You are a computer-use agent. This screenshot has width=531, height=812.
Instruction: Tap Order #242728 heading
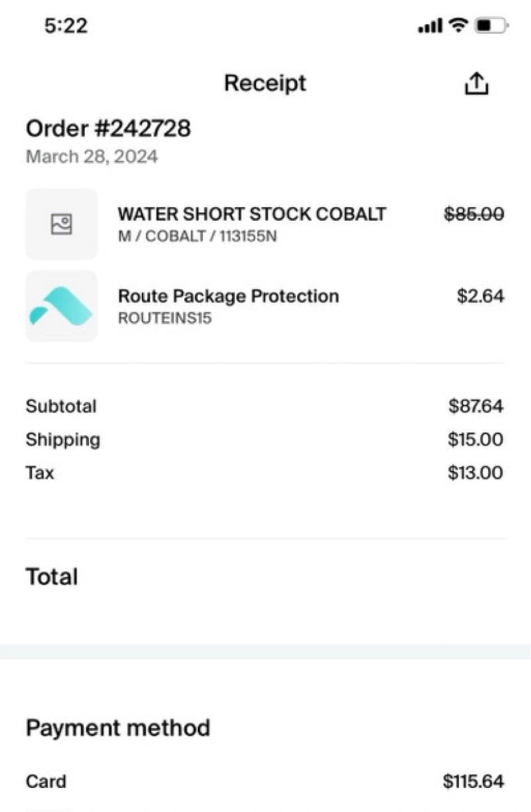click(108, 129)
